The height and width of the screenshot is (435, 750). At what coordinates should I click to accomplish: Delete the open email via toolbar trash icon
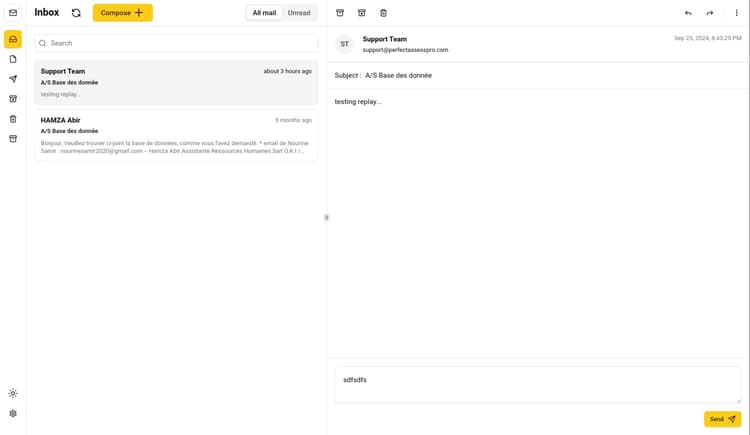(383, 13)
